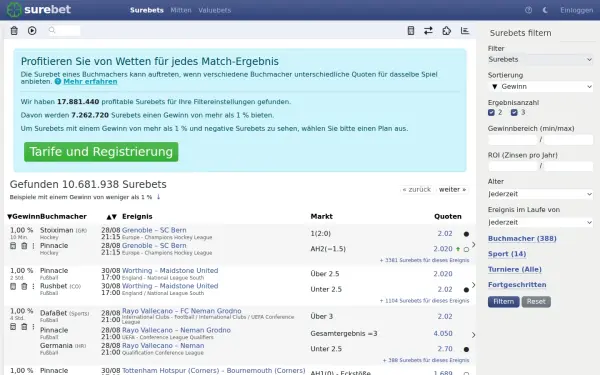Click trash icon for Grenoble – SC Bern surebet
Image resolution: width=600 pixels, height=375 pixels.
click(24, 246)
